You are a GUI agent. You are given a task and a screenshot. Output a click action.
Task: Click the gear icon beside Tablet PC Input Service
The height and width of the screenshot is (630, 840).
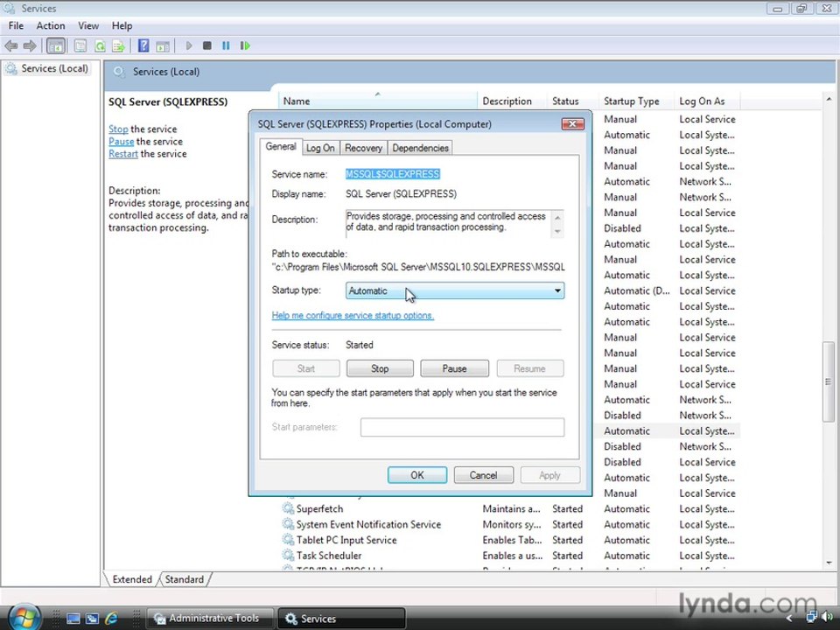pos(288,540)
